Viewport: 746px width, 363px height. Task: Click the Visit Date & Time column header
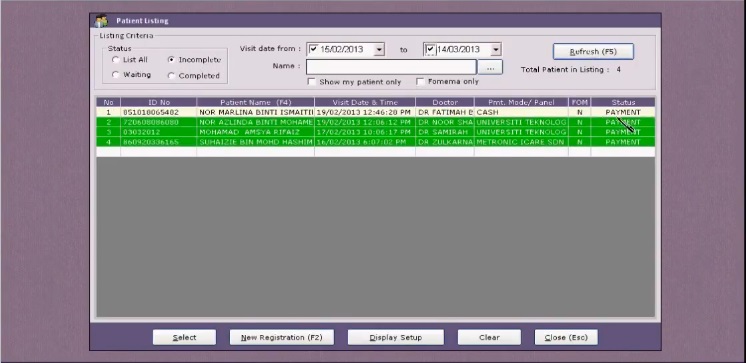pyautogui.click(x=365, y=102)
